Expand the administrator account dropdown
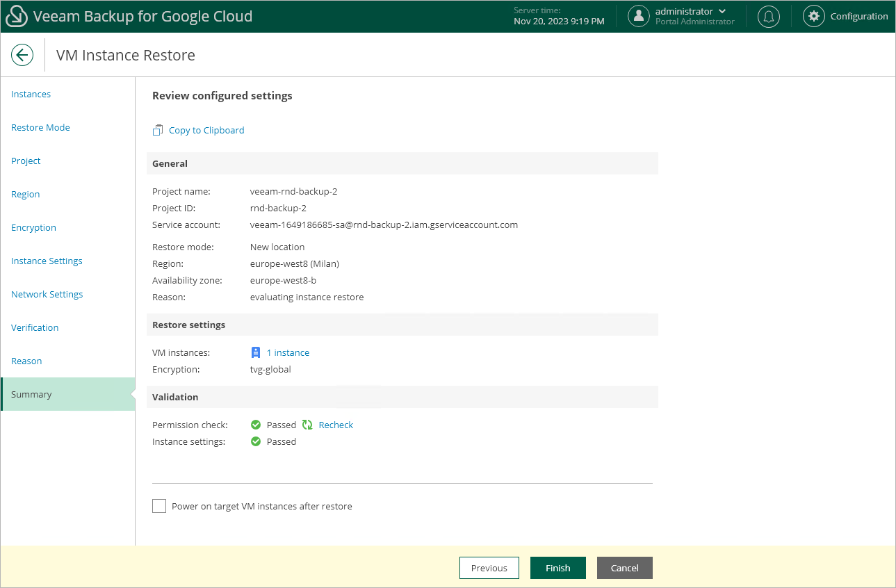The height and width of the screenshot is (588, 896). pos(722,11)
